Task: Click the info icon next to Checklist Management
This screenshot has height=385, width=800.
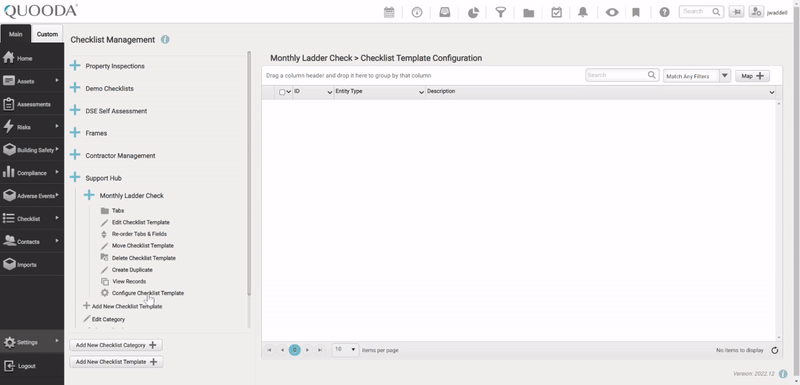Action: (x=165, y=39)
